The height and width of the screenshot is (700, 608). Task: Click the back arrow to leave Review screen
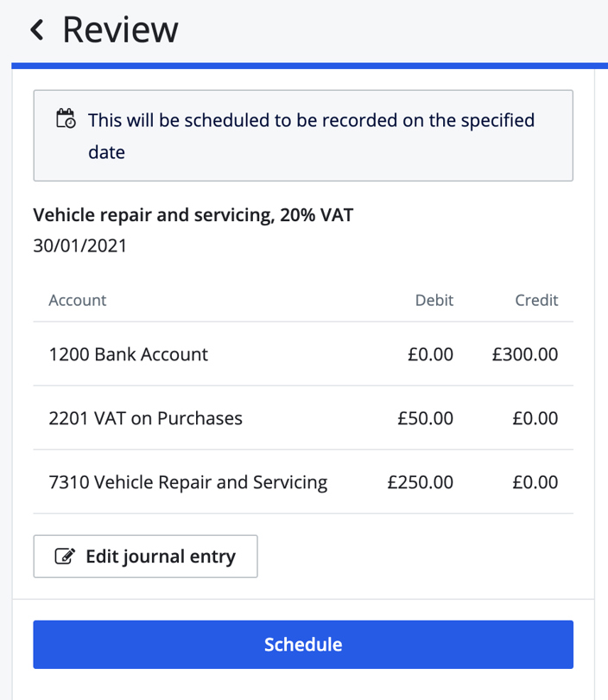pos(36,29)
